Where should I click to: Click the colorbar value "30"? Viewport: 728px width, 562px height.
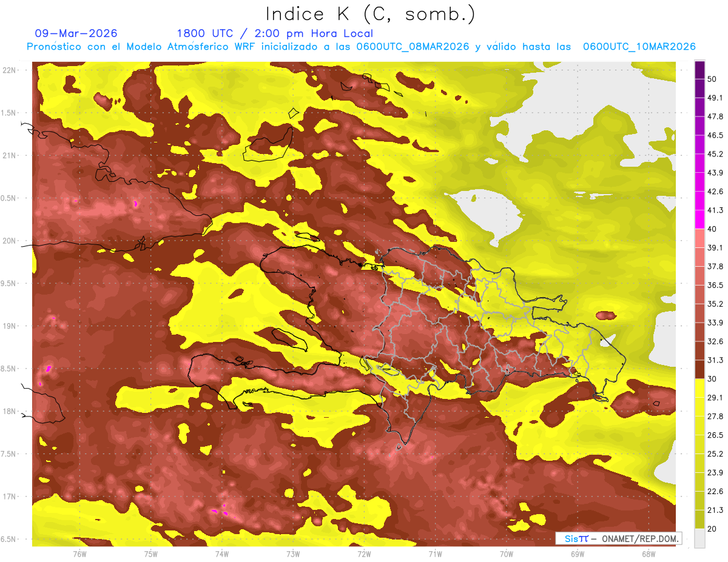[713, 379]
